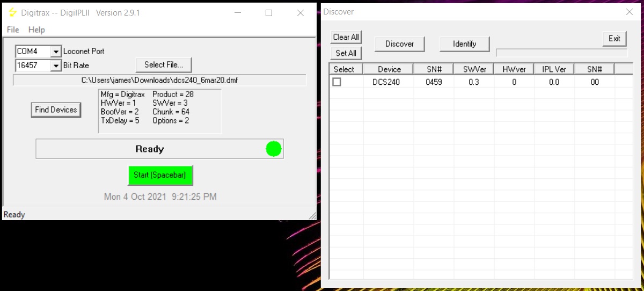Open the Help menu
This screenshot has height=291, width=644.
36,30
